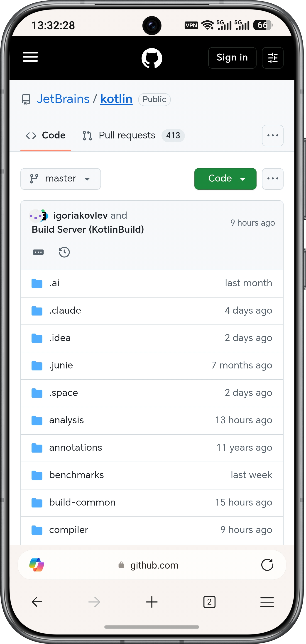Tap the battery level indicator showing 66

click(x=263, y=25)
